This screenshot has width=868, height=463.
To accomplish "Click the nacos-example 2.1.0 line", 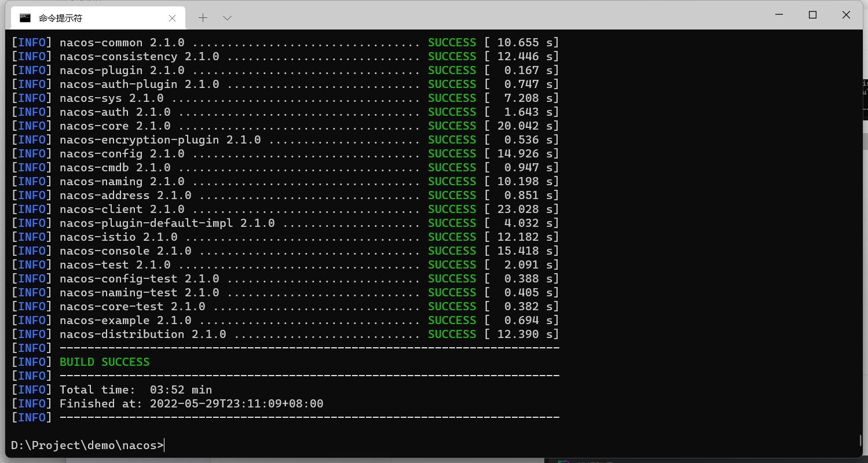I will [285, 320].
